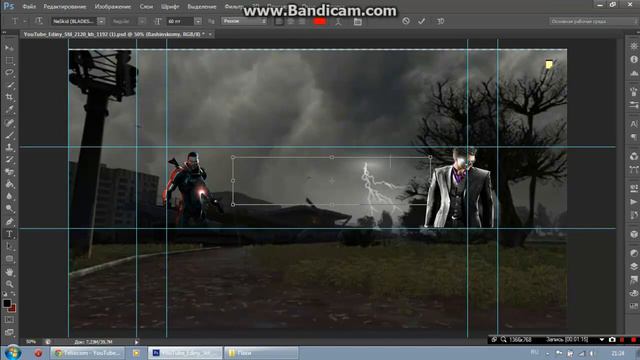Open the Bandicam overlay dropdown arrow
Image resolution: width=640 pixels, height=360 pixels.
(602, 340)
